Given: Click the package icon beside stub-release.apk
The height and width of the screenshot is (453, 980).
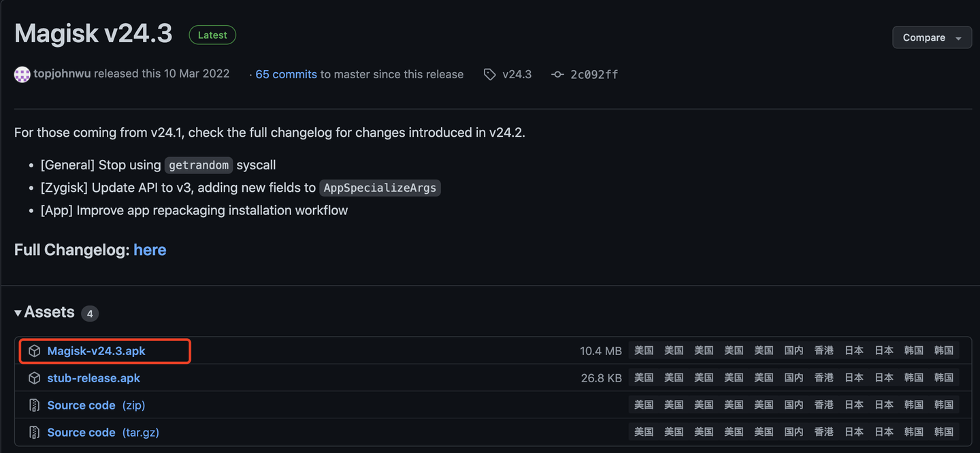Looking at the screenshot, I should click(x=34, y=377).
